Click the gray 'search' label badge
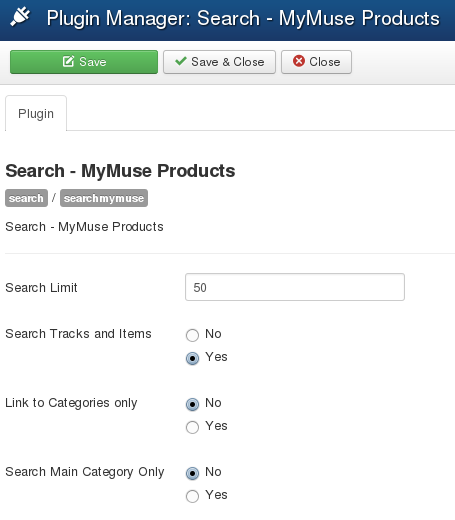The height and width of the screenshot is (520, 455). tap(26, 198)
